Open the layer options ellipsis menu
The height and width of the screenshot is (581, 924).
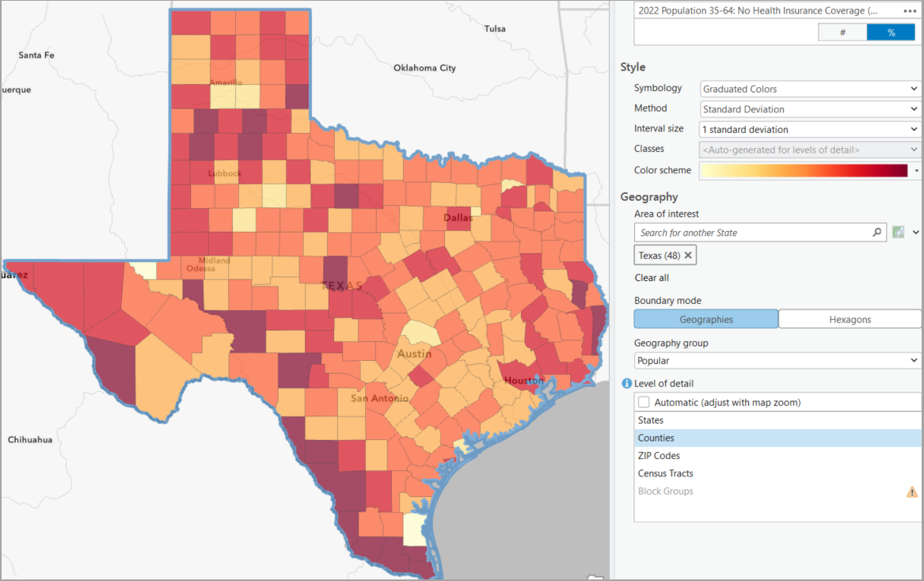(x=909, y=10)
